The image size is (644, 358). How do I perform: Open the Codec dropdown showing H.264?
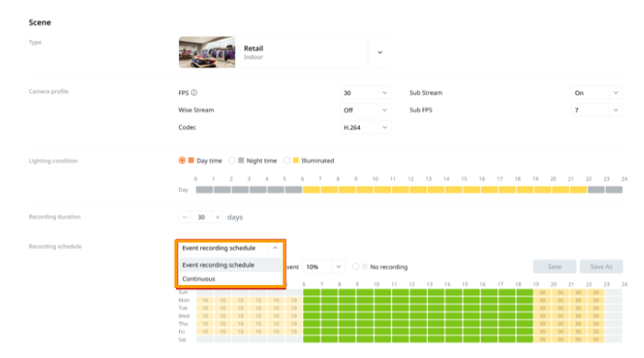click(x=365, y=127)
